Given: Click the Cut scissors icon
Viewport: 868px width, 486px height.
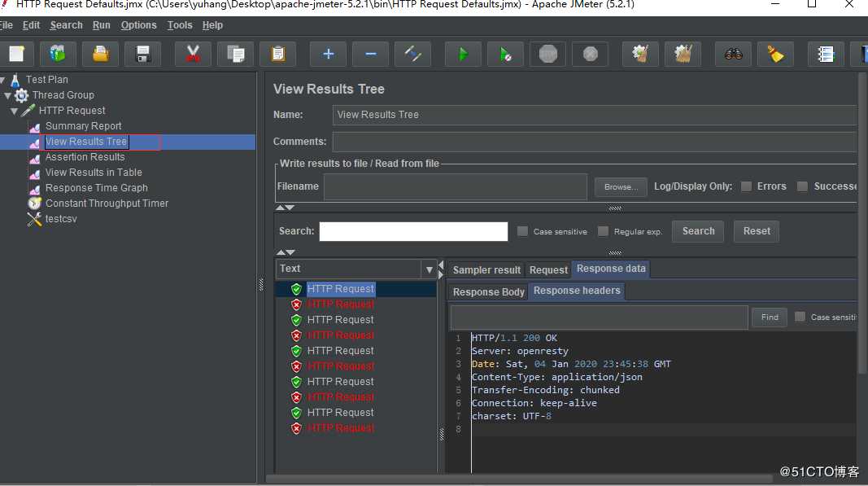Looking at the screenshot, I should pos(193,54).
